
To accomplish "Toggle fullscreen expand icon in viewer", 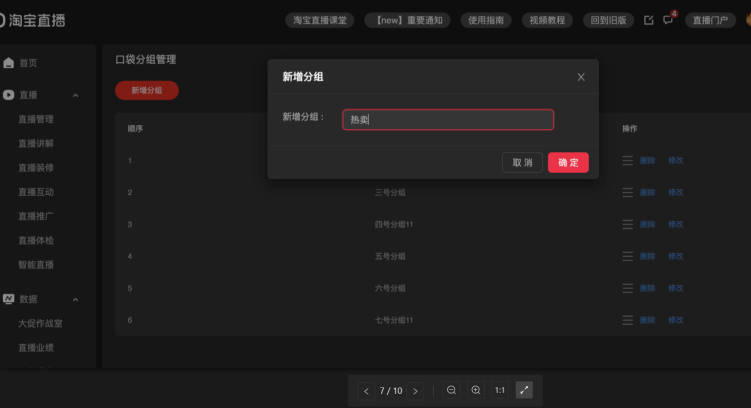I will (524, 390).
